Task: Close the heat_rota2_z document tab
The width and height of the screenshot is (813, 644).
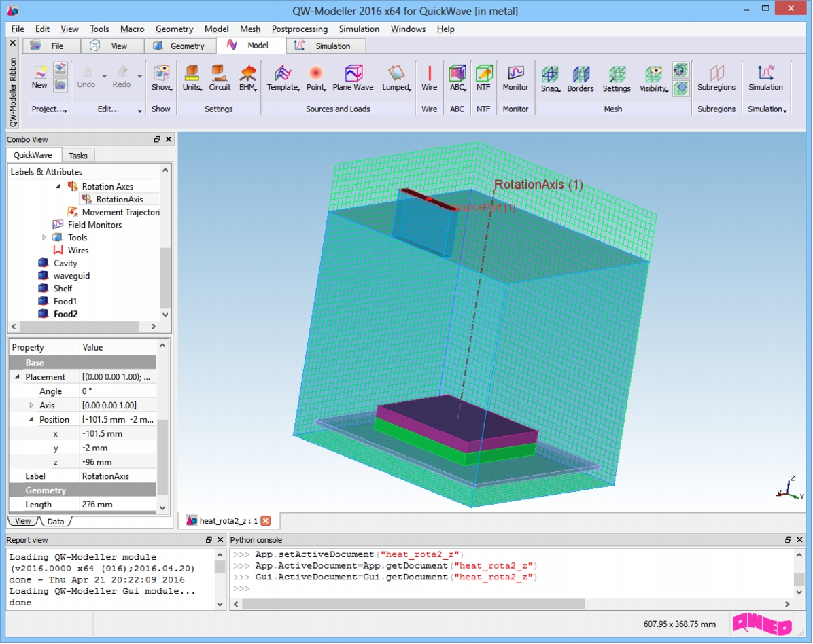Action: (x=266, y=521)
